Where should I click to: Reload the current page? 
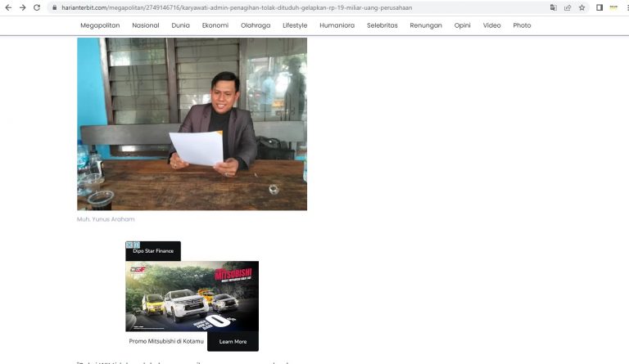[x=37, y=7]
